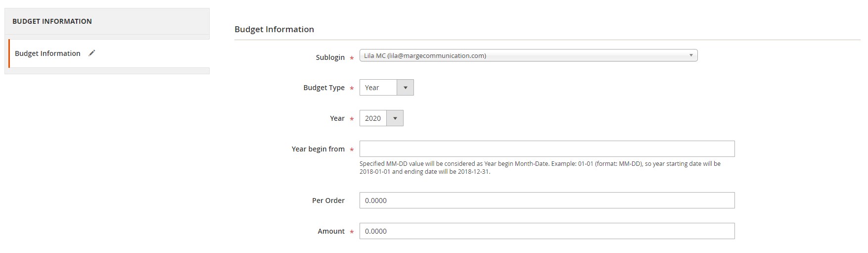Image resolution: width=868 pixels, height=253 pixels.
Task: Open the Sublogin dropdown arrow
Action: [691, 55]
